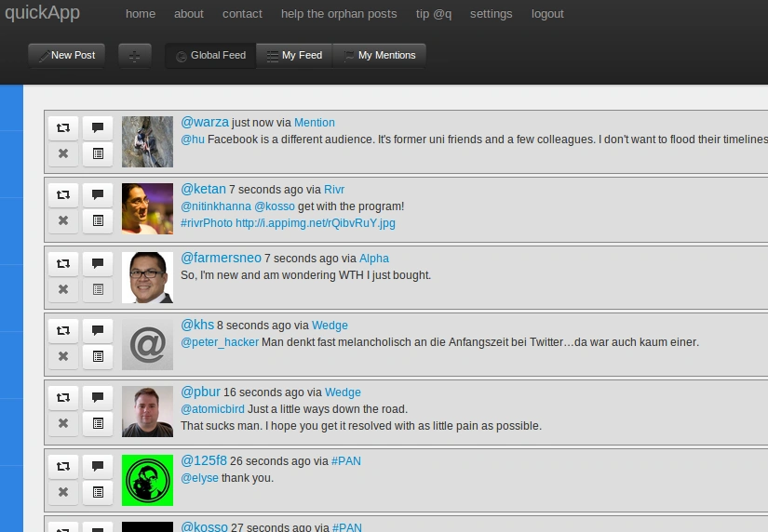Open the about page
This screenshot has height=532, width=768.
pos(189,14)
